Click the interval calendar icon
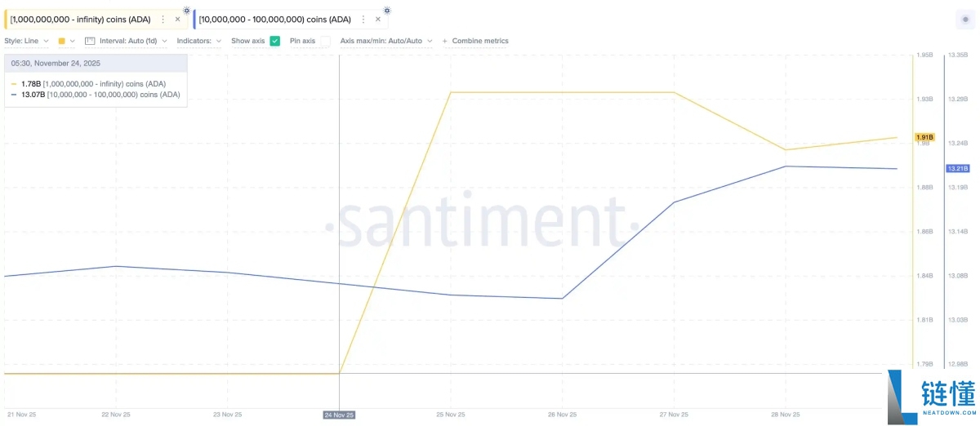The width and height of the screenshot is (980, 426). [91, 41]
